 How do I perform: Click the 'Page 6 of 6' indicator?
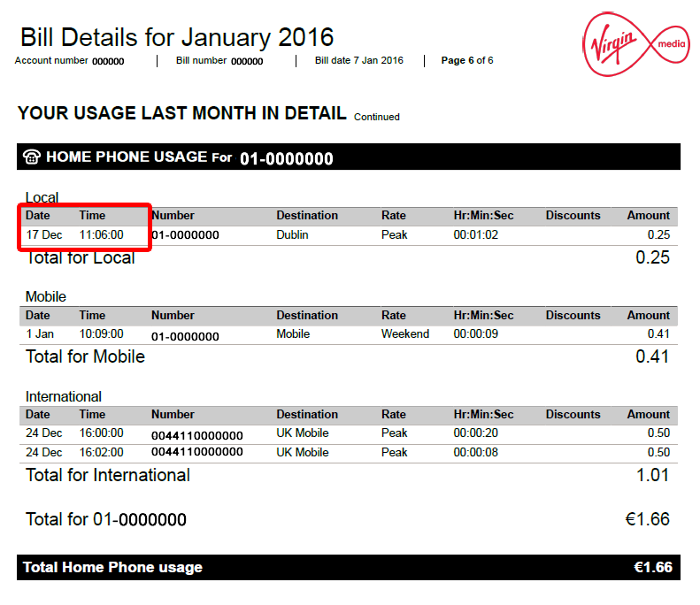[467, 60]
